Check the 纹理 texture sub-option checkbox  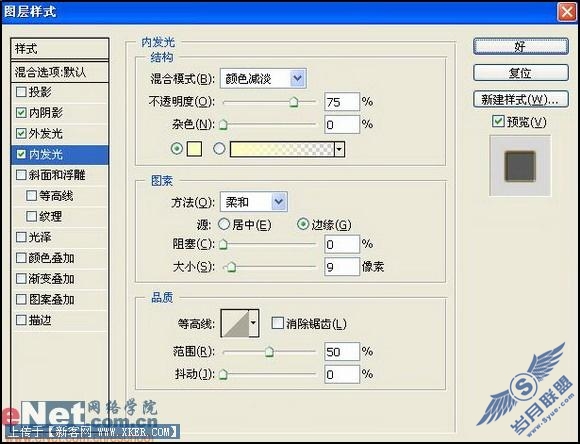pos(31,216)
